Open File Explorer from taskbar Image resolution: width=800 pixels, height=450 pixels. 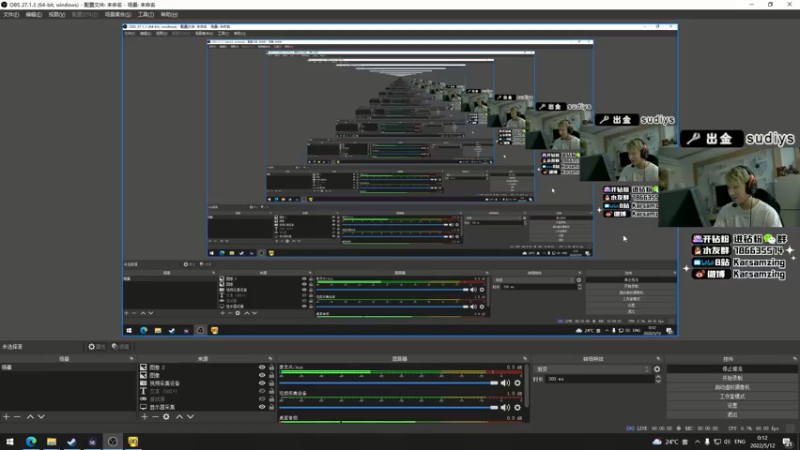click(x=52, y=441)
